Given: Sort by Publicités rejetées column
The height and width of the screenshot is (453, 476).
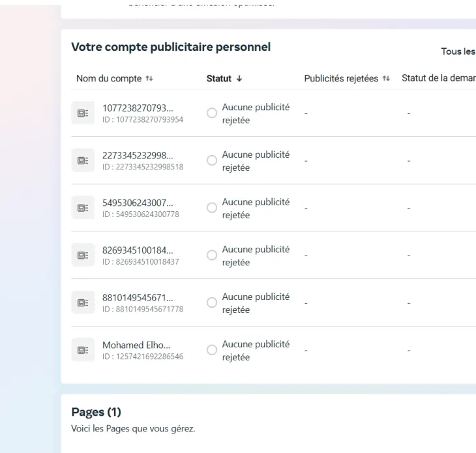Looking at the screenshot, I should click(x=386, y=79).
